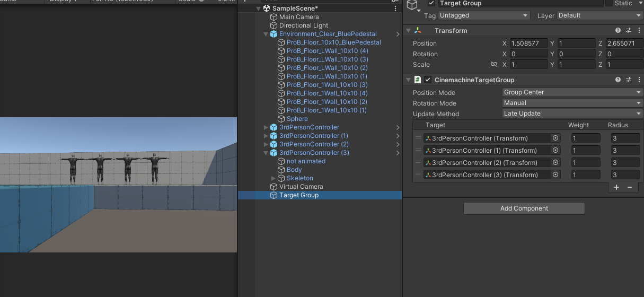Toggle Target Group active checkbox

pyautogui.click(x=431, y=3)
